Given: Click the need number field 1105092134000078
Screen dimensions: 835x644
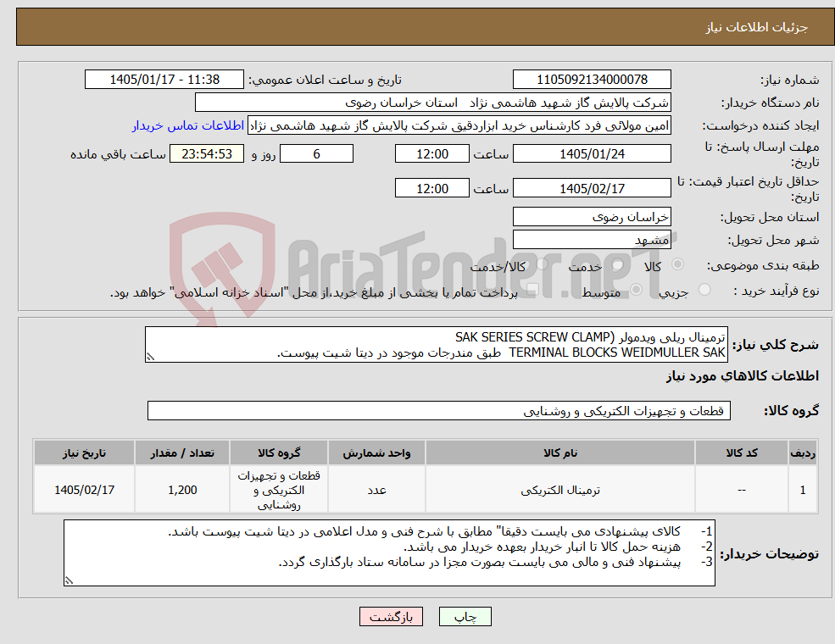Looking at the screenshot, I should [592, 80].
